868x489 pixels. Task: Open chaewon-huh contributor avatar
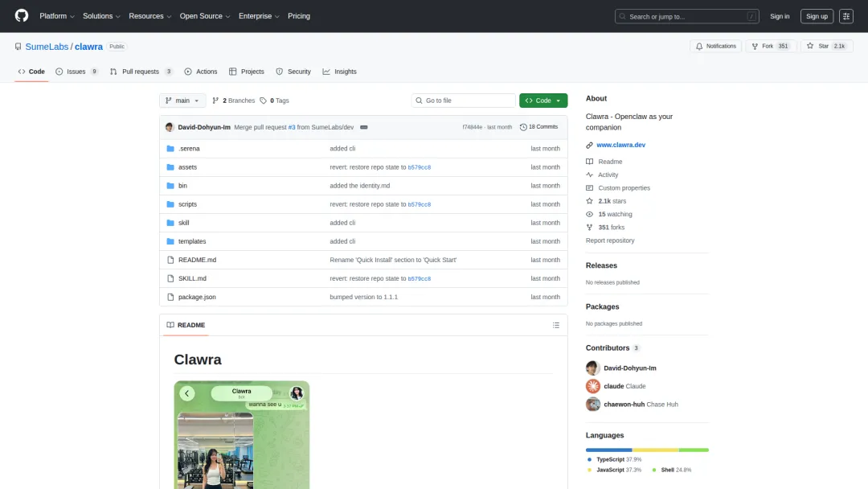point(593,405)
